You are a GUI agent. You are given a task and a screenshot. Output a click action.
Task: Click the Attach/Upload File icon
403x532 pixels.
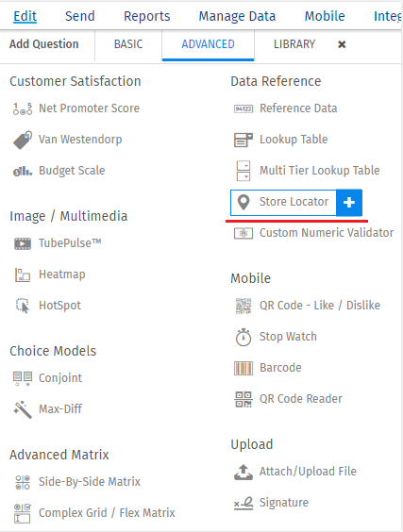(243, 472)
